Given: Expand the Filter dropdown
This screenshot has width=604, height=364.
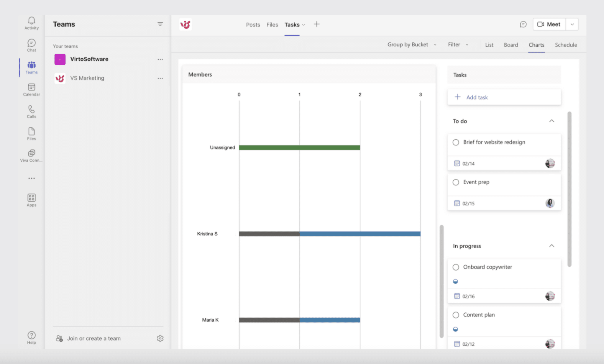Looking at the screenshot, I should (x=457, y=45).
